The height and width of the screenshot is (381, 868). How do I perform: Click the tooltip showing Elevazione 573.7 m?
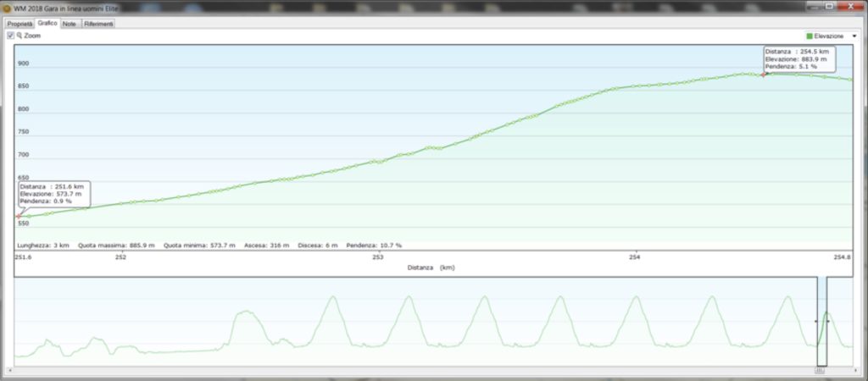point(54,194)
